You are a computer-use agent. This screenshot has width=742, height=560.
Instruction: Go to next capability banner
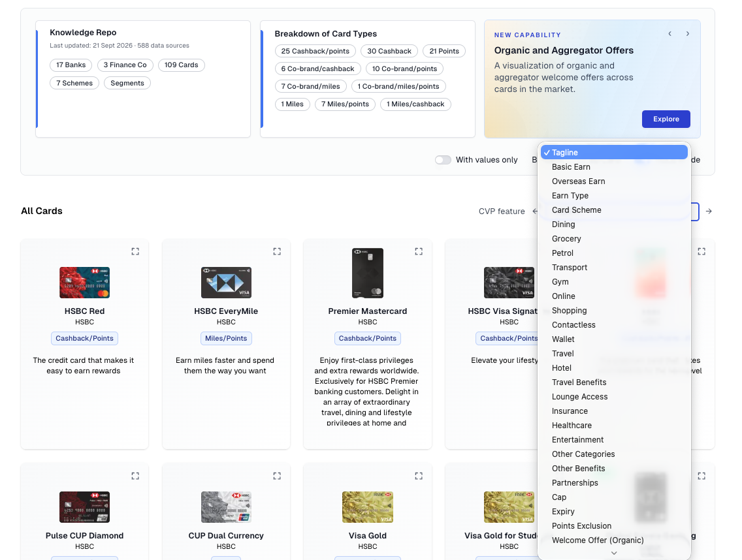tap(688, 33)
